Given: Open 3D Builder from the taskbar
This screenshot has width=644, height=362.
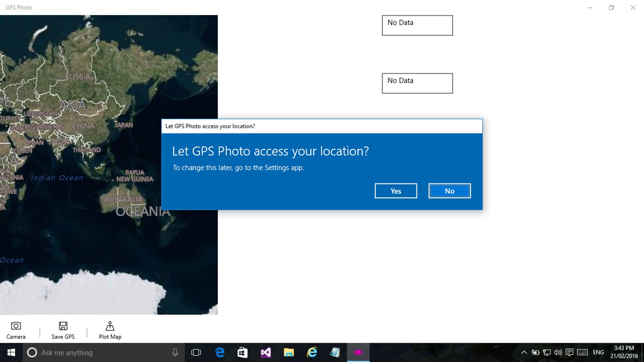Looking at the screenshot, I should (x=335, y=352).
